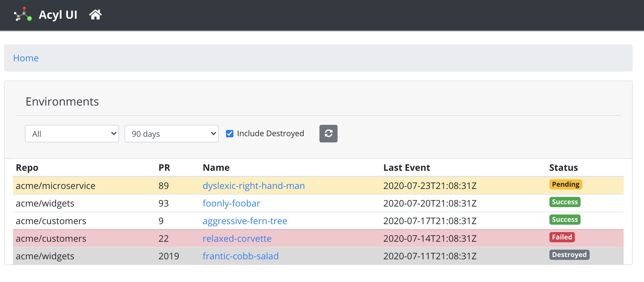
Task: Open the frantic-cobb-salad environment link
Action: coord(241,256)
